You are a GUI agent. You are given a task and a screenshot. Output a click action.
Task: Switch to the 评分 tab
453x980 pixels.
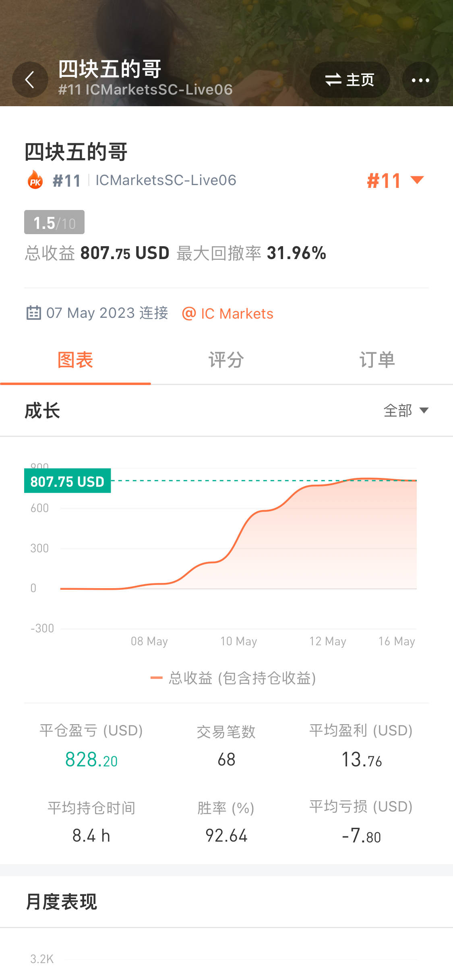(226, 360)
